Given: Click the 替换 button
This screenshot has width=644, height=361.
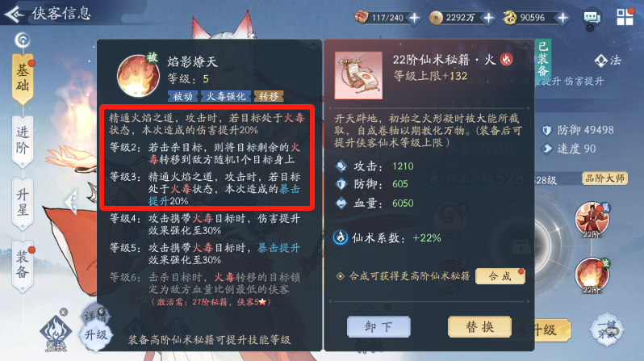Looking at the screenshot, I should pos(479,327).
